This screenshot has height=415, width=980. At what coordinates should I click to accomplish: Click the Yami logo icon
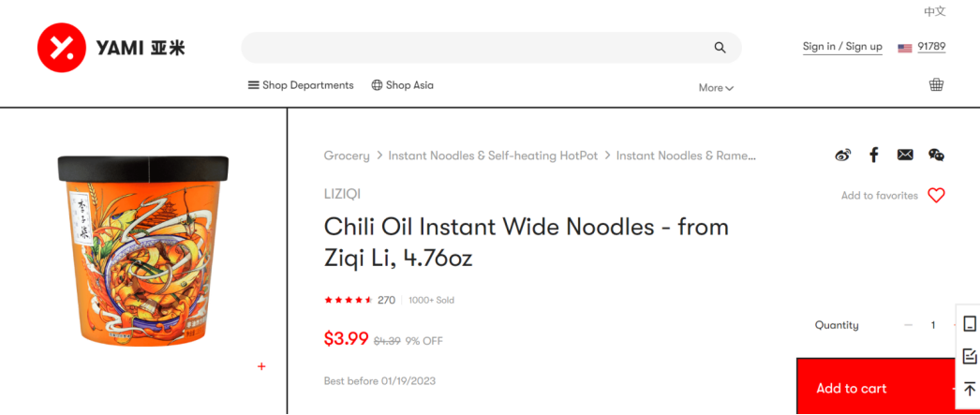click(61, 48)
